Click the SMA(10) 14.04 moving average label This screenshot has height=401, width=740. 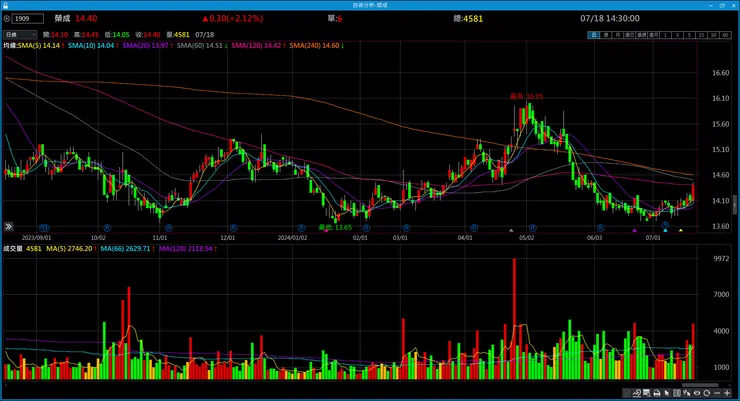coord(93,46)
